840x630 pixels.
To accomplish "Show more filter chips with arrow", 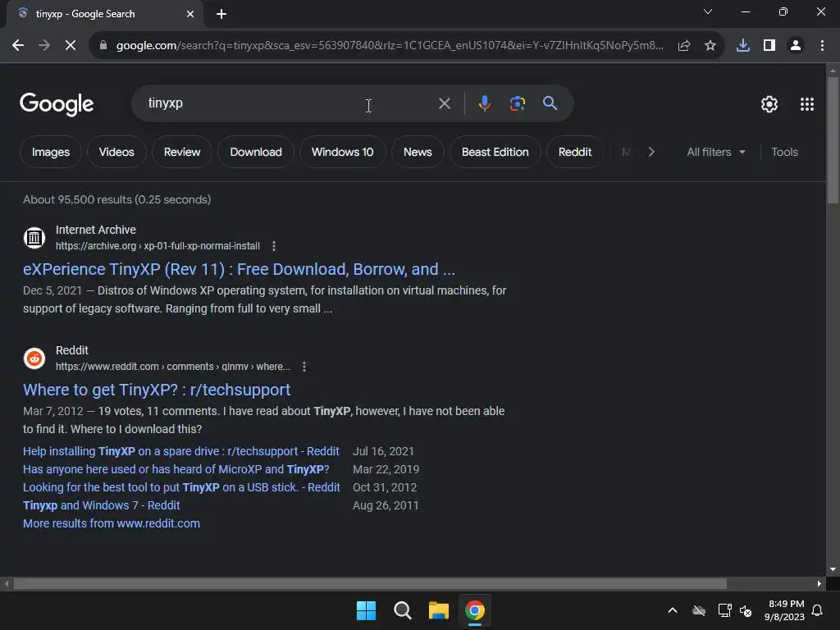I will pyautogui.click(x=651, y=152).
